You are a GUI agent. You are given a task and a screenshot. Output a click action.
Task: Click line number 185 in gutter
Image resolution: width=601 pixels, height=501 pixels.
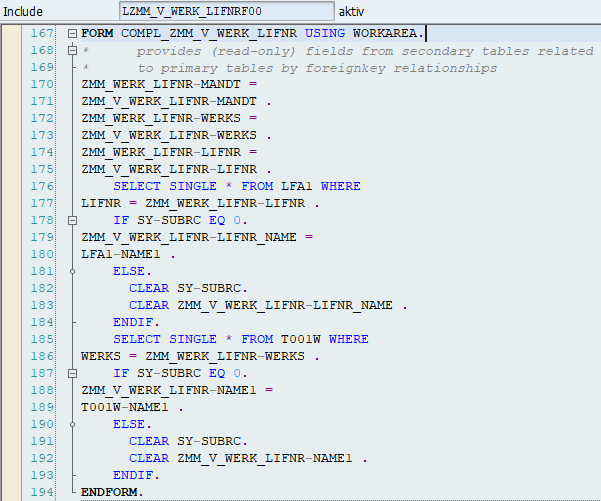tap(42, 339)
